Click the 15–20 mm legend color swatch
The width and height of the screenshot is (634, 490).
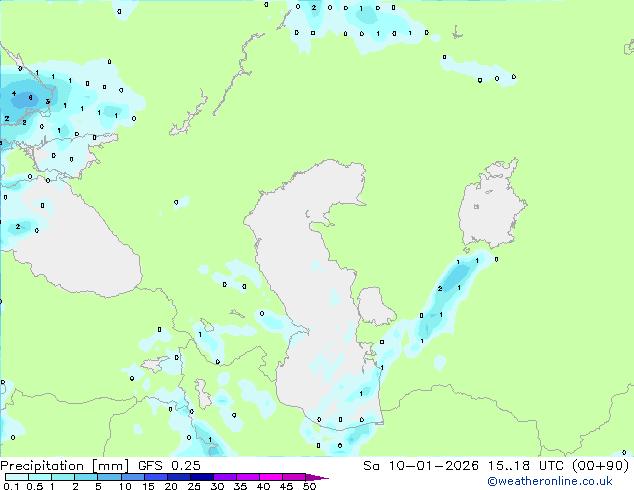coord(155,477)
